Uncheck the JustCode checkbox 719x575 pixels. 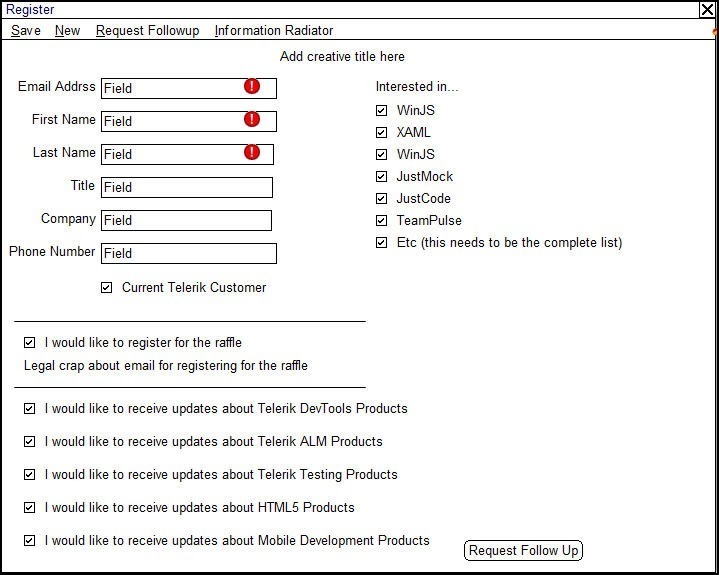point(382,199)
